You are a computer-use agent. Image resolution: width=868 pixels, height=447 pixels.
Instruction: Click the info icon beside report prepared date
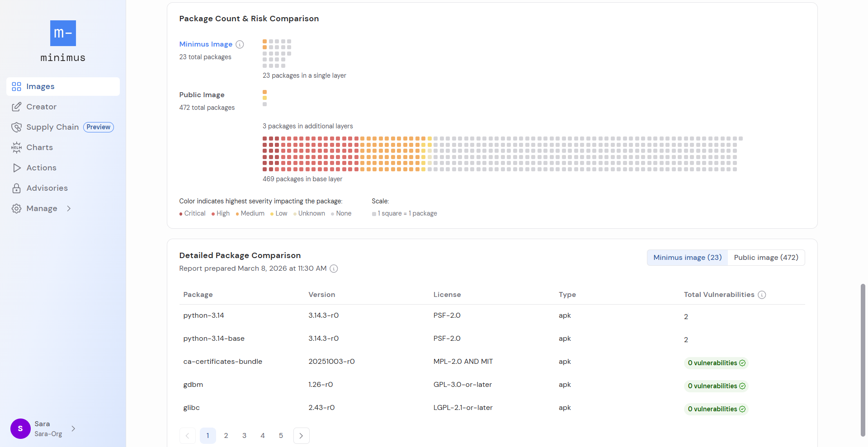pyautogui.click(x=334, y=268)
